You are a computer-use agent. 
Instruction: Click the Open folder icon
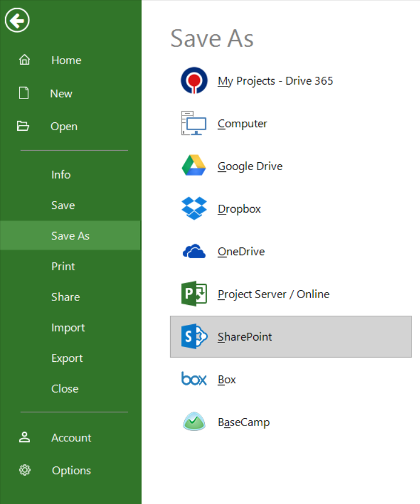tap(23, 126)
